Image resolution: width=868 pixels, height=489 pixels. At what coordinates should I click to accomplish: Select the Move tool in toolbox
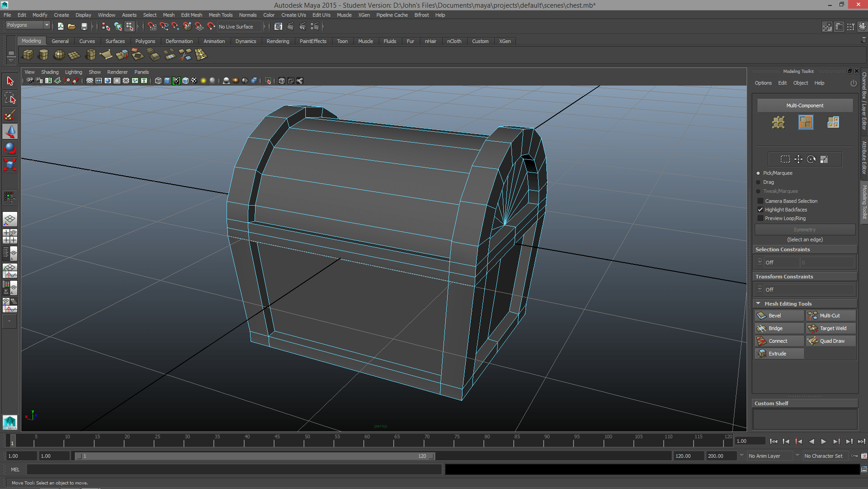point(10,132)
